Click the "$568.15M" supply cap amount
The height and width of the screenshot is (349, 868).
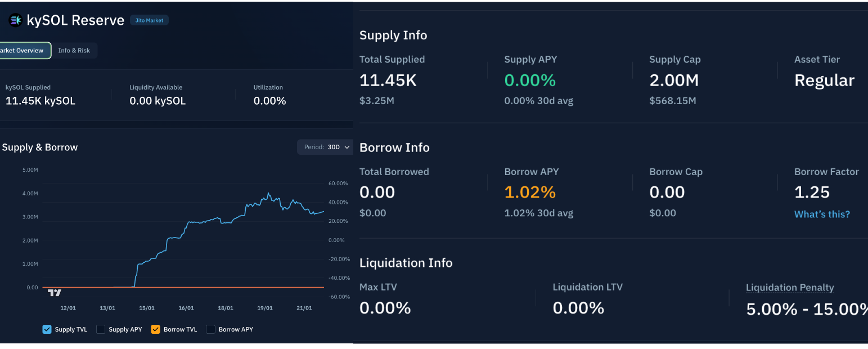tap(673, 101)
